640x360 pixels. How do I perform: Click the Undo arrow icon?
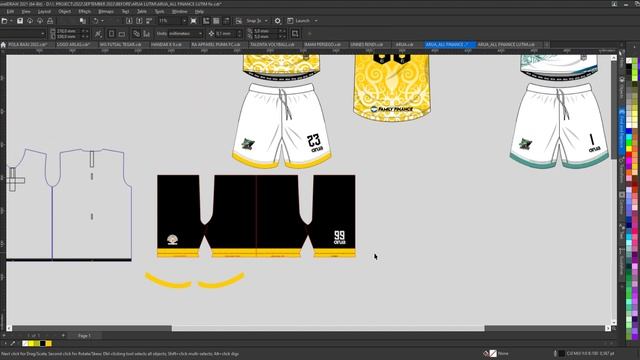[96, 20]
